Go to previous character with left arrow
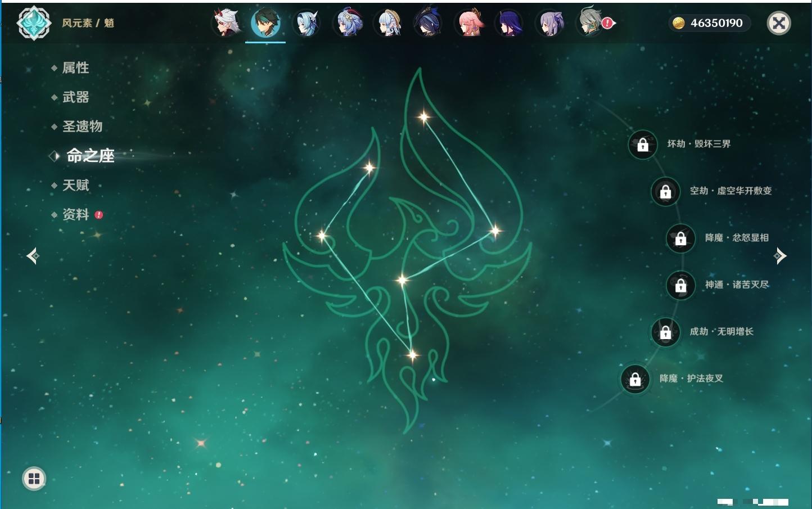This screenshot has width=812, height=509. click(x=33, y=256)
